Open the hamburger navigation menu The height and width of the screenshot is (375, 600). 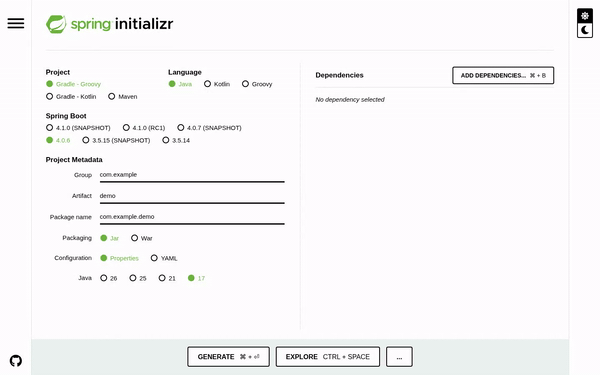16,23
